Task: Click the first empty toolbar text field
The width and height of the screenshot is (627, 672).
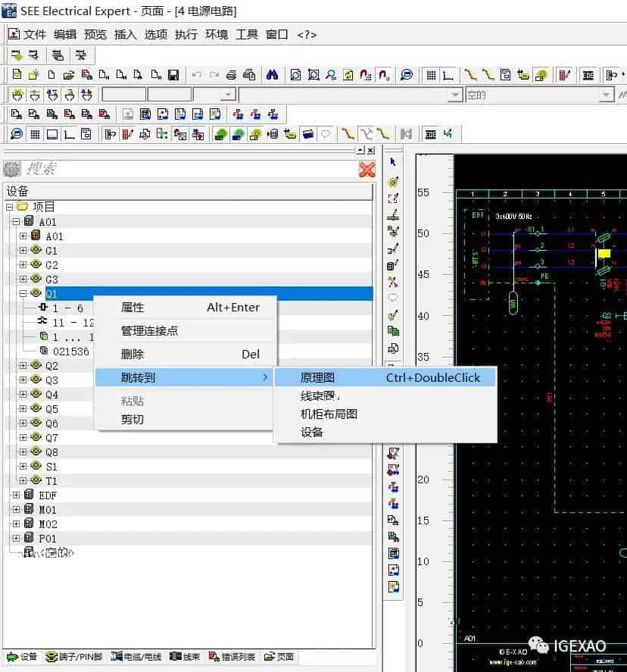Action: click(x=123, y=95)
